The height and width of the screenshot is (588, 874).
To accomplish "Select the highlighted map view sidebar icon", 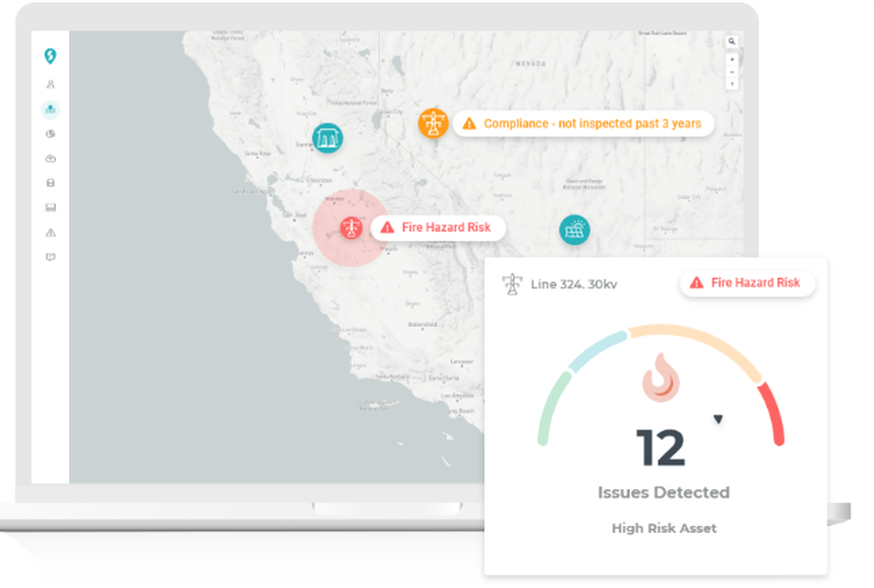I will click(x=50, y=109).
